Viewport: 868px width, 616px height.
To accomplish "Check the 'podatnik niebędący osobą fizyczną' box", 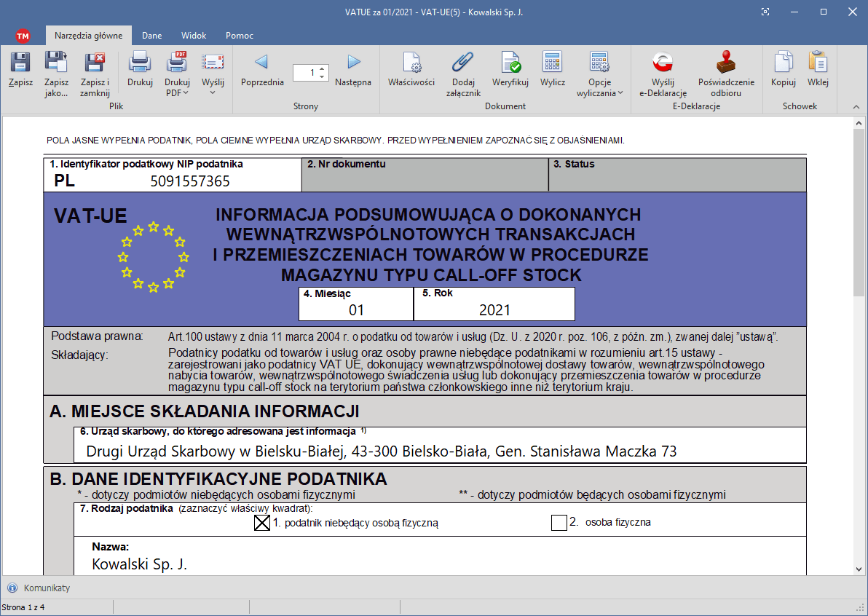I will [x=262, y=523].
